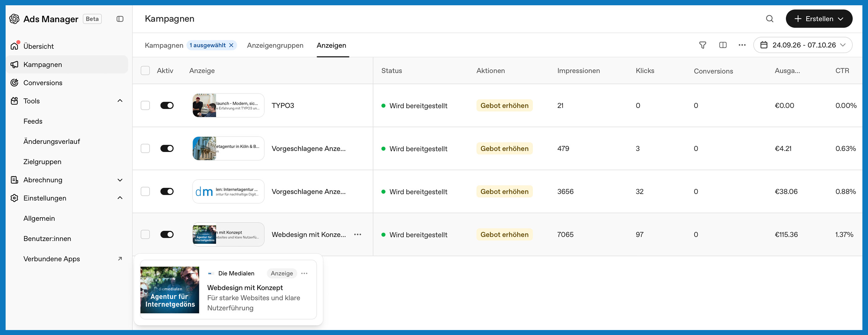Click 'Gebot erhöhen' in the TYPO3 row

[504, 105]
